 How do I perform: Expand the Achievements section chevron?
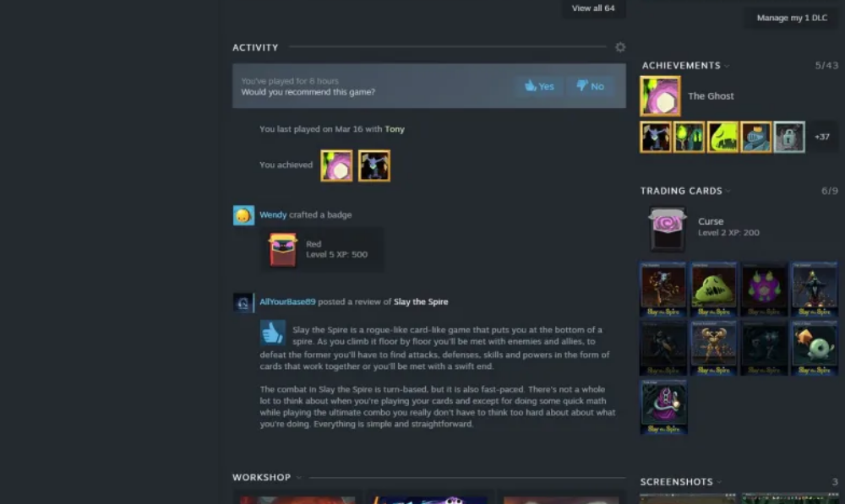727,66
